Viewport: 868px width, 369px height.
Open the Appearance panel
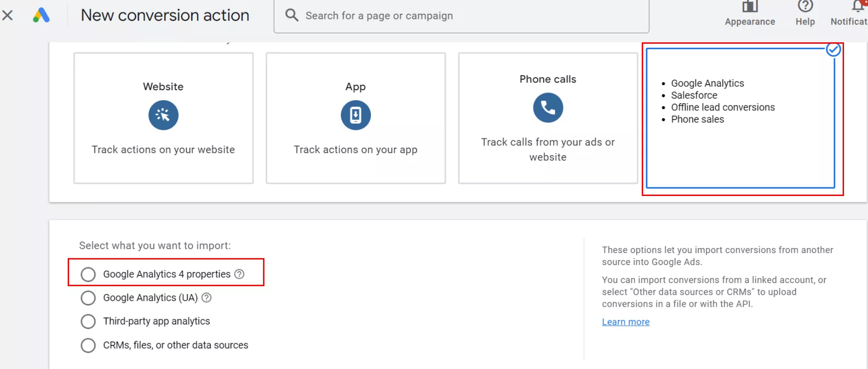[750, 14]
